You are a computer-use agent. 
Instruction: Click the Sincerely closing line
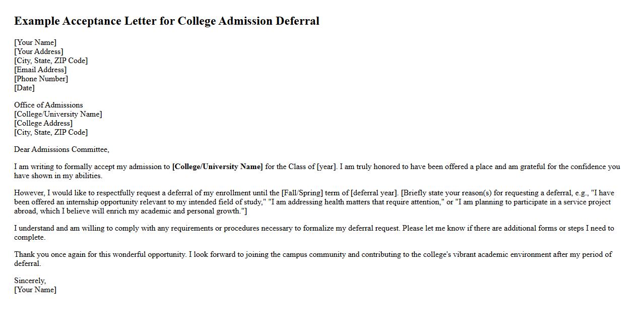(30, 281)
